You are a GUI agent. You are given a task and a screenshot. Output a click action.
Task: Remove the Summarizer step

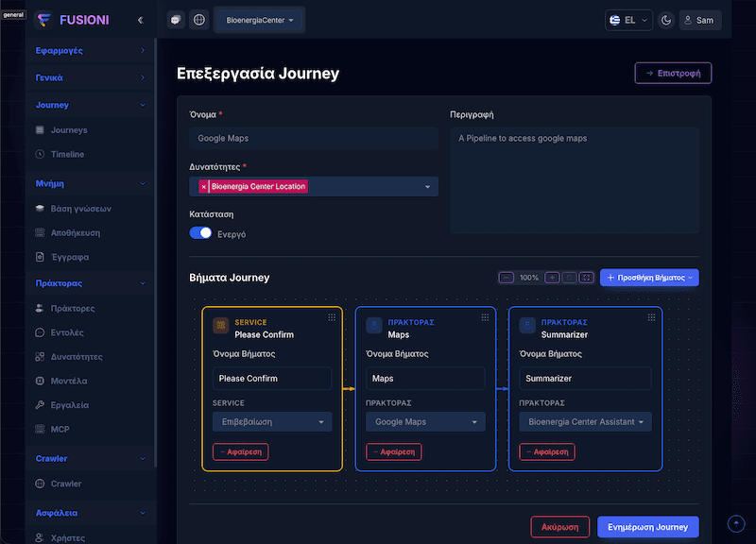click(547, 452)
